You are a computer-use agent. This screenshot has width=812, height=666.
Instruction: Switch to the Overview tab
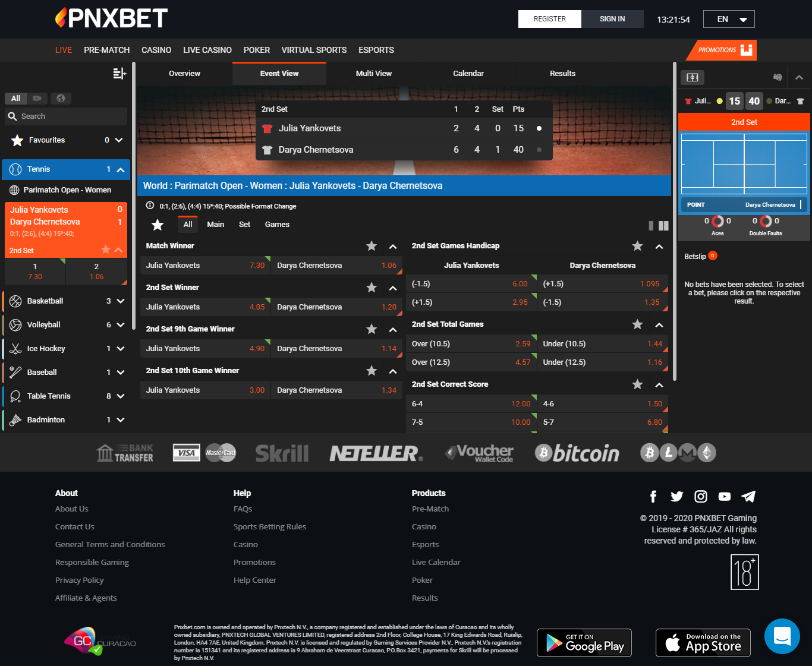[x=185, y=74]
